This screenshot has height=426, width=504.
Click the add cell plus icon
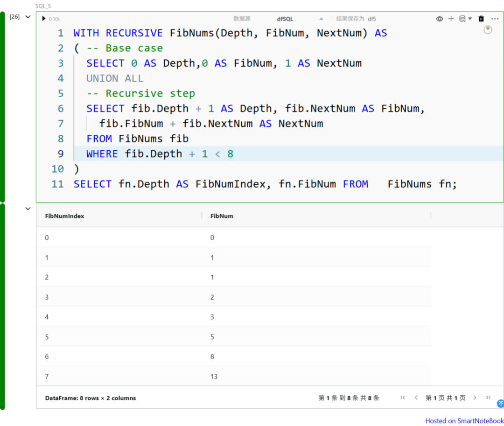pos(451,19)
